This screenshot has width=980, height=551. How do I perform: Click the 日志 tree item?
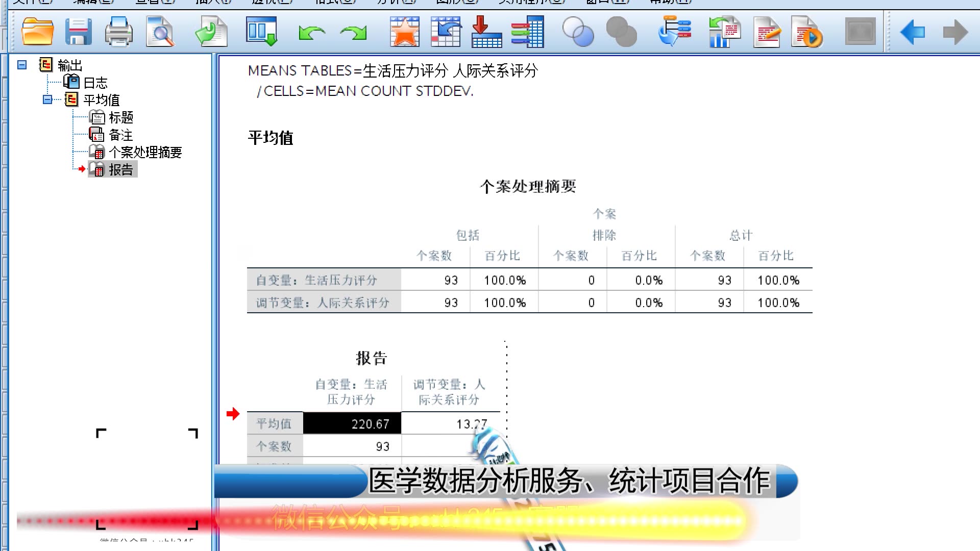pos(96,82)
